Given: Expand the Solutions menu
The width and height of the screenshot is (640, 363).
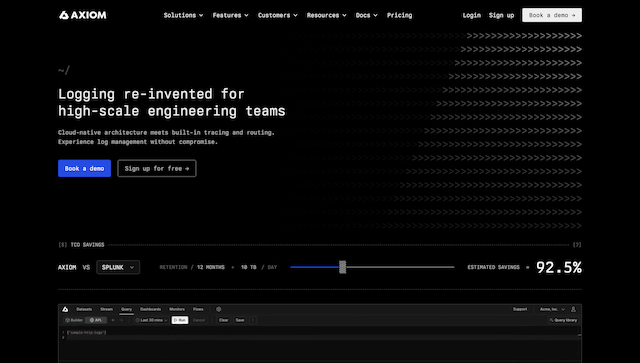Looking at the screenshot, I should coord(183,15).
